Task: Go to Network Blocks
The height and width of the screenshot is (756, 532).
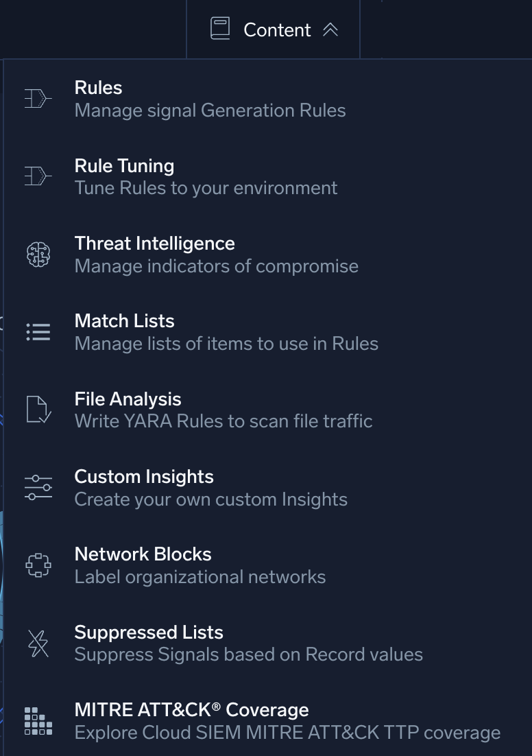Action: (143, 554)
